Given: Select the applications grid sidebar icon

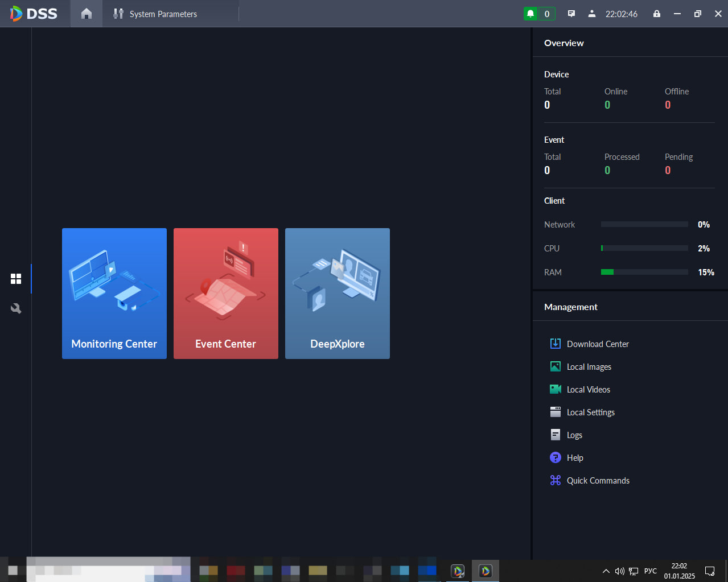Looking at the screenshot, I should (x=16, y=279).
